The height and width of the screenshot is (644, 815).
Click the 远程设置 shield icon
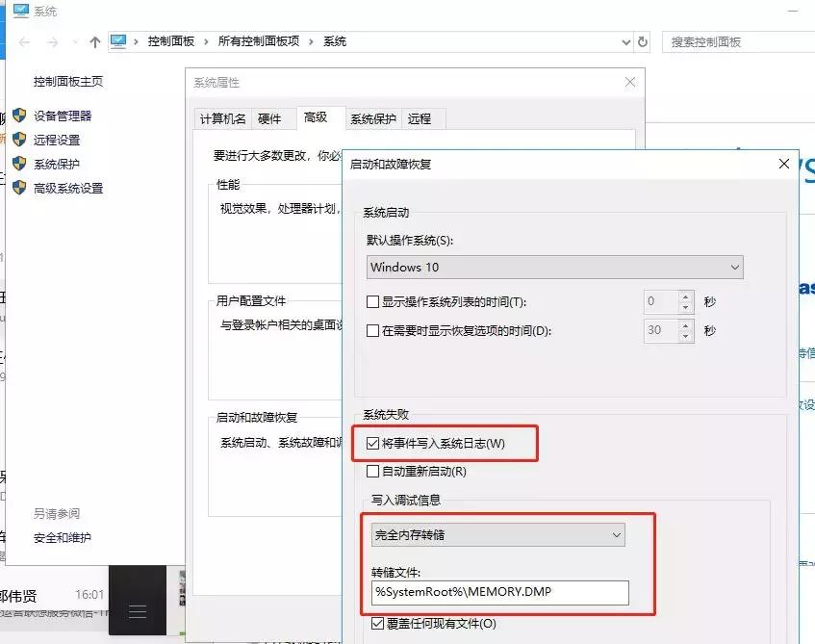(21, 137)
